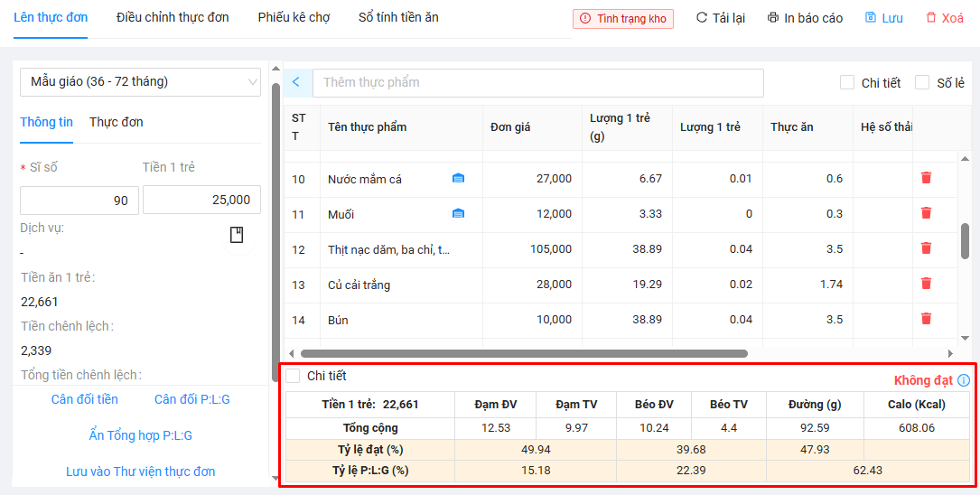
Task: Check Chi tiết in nutrition summary panel
Action: (x=294, y=376)
